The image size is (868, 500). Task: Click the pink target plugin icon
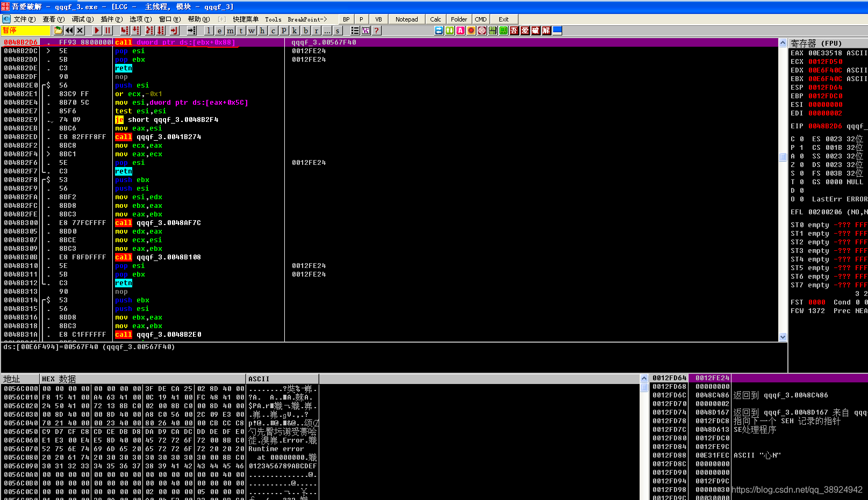[482, 31]
